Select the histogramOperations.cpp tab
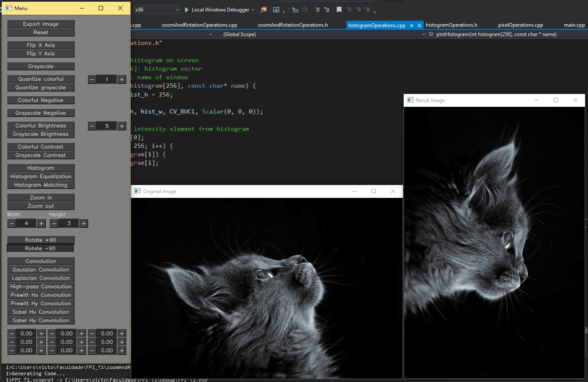Screen dimensions: 588x382 pyautogui.click(x=377, y=25)
